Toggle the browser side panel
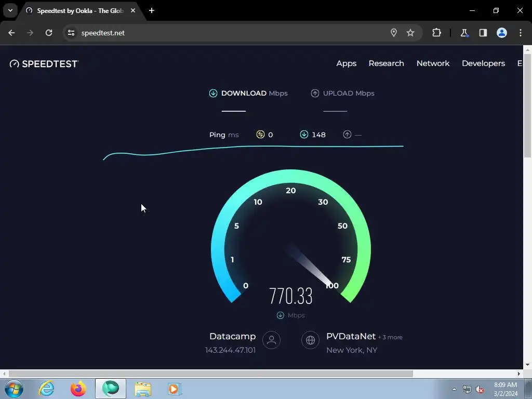The width and height of the screenshot is (532, 399). click(x=483, y=33)
